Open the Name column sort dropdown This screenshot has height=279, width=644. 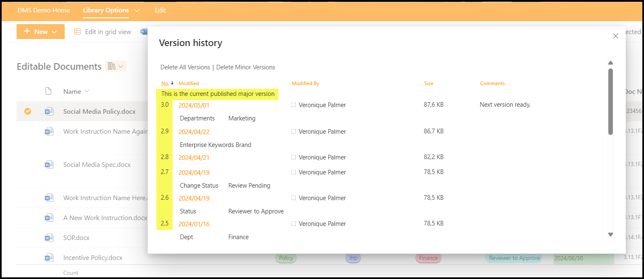[87, 91]
